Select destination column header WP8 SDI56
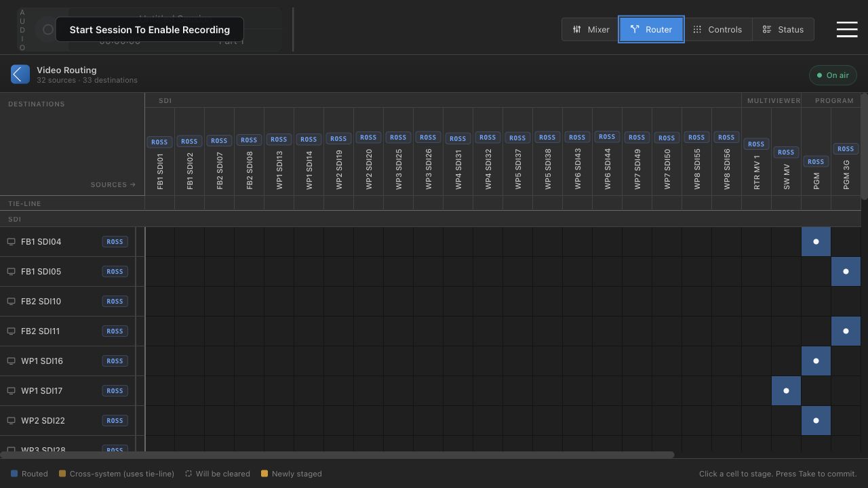The height and width of the screenshot is (488, 868). 726,169
